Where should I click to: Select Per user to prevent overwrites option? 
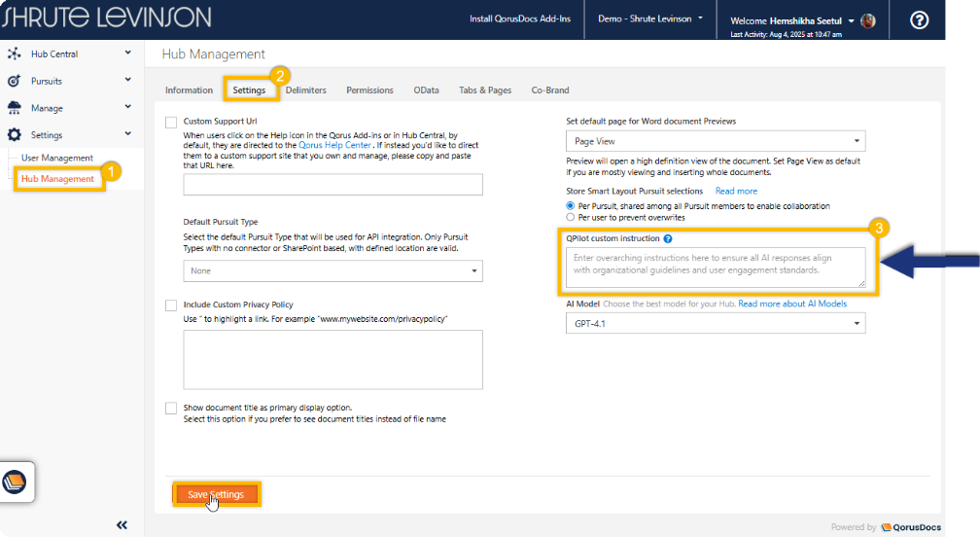[x=571, y=218]
